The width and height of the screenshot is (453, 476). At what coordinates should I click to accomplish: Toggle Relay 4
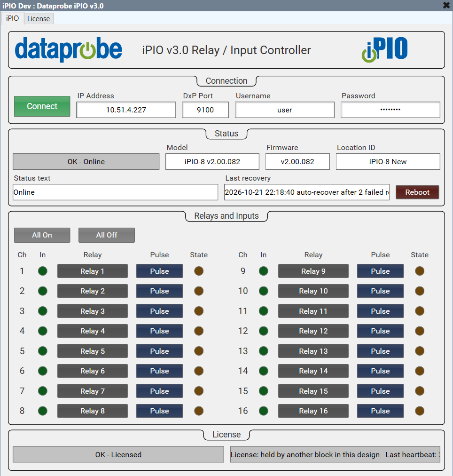(93, 331)
